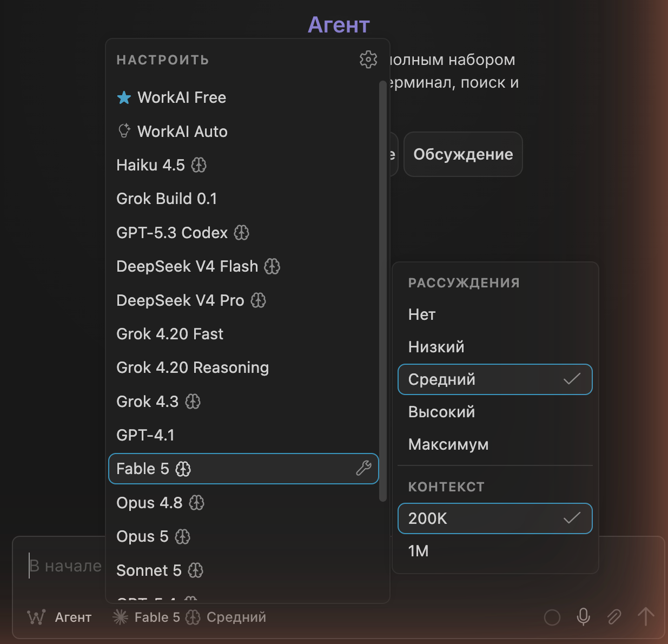Pick Opus 5 model
This screenshot has width=668, height=644.
(243, 536)
